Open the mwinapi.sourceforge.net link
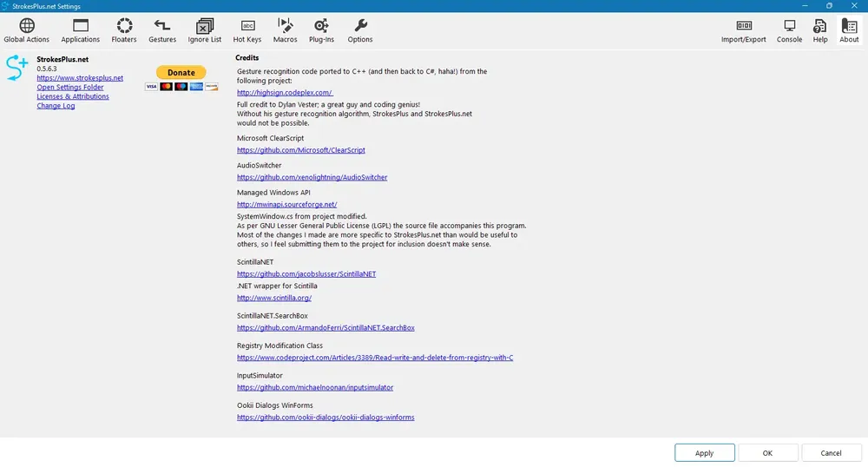Screen dimensions: 868x467 click(286, 204)
